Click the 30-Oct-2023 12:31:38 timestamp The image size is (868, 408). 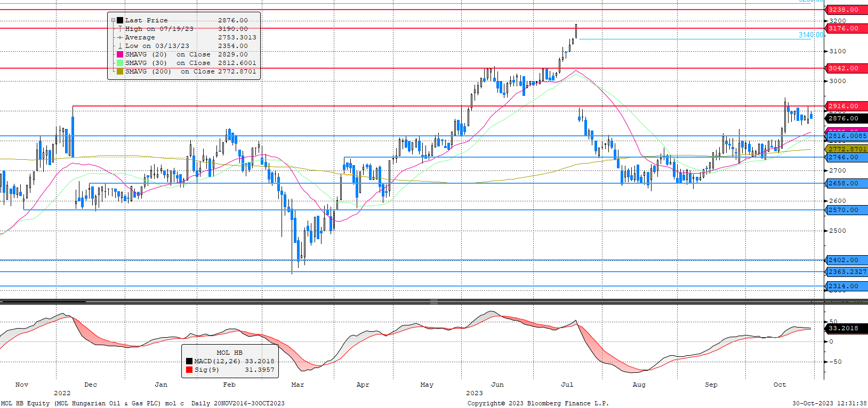(x=830, y=403)
